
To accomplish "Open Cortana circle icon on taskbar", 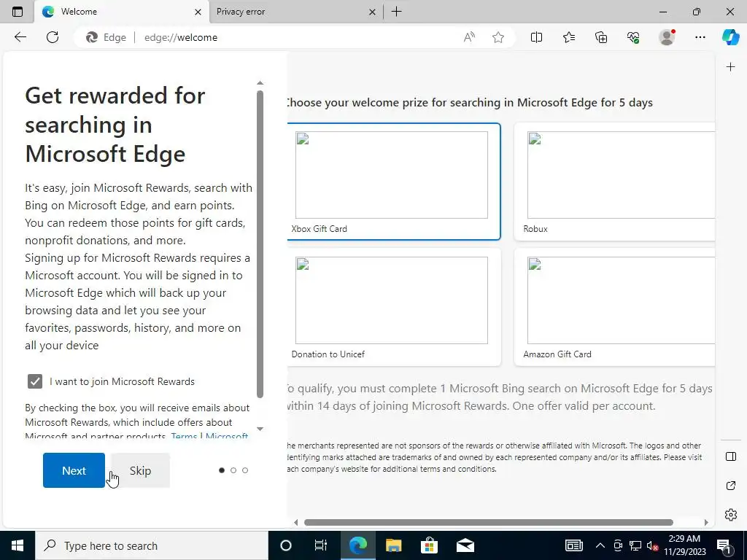I will pyautogui.click(x=286, y=545).
